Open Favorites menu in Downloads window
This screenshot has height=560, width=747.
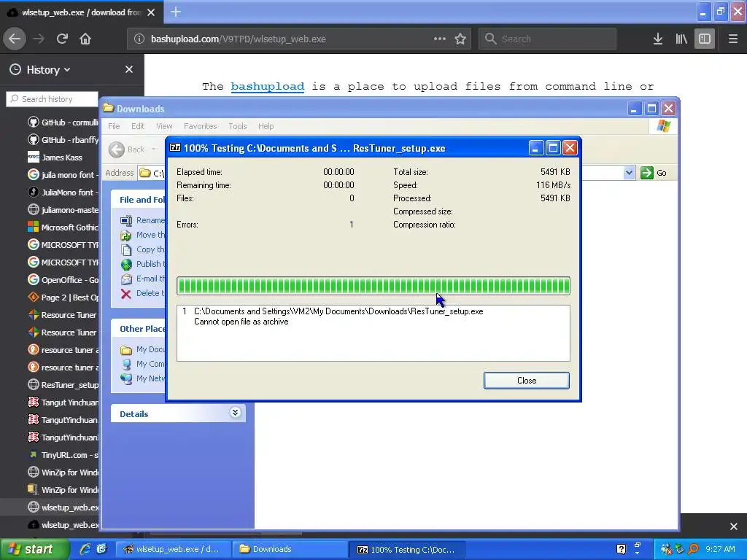200,126
